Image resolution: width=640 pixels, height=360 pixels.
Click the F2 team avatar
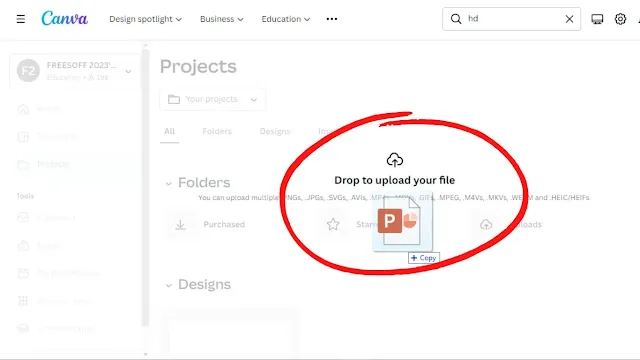[28, 71]
